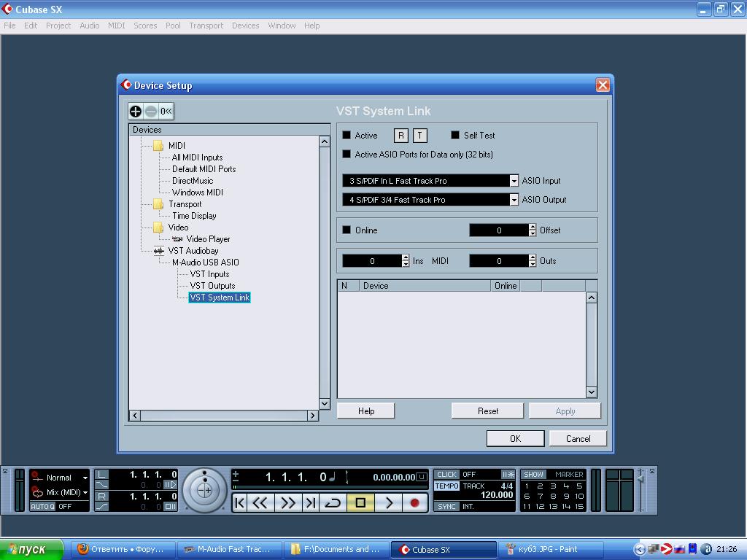
Task: Click the OK button
Action: pos(515,438)
